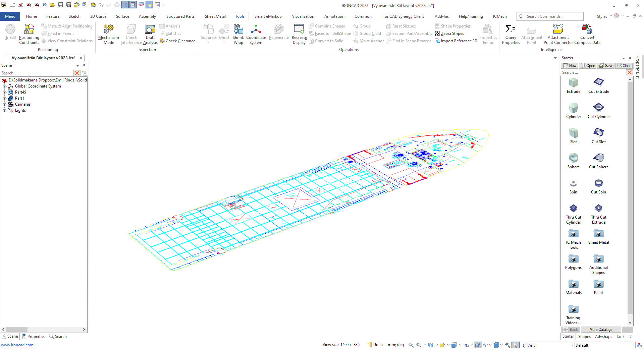Select the Sphere catalog shape
The height and width of the screenshot is (349, 644).
tap(574, 161)
